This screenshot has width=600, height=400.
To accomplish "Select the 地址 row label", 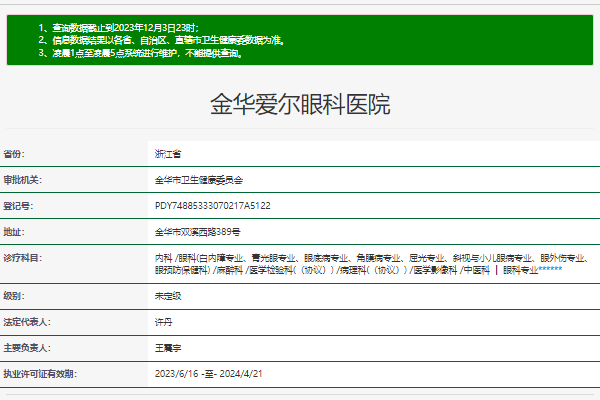I will click(14, 232).
